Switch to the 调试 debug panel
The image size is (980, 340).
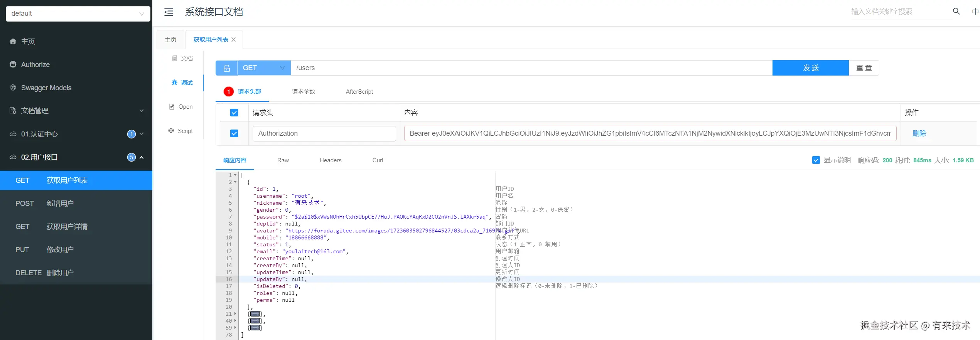[182, 82]
